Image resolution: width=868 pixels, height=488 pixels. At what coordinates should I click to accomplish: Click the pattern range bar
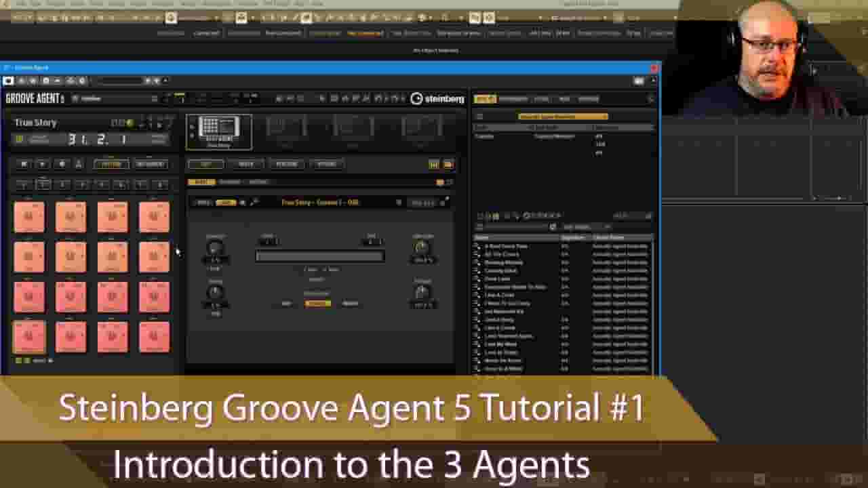point(320,256)
